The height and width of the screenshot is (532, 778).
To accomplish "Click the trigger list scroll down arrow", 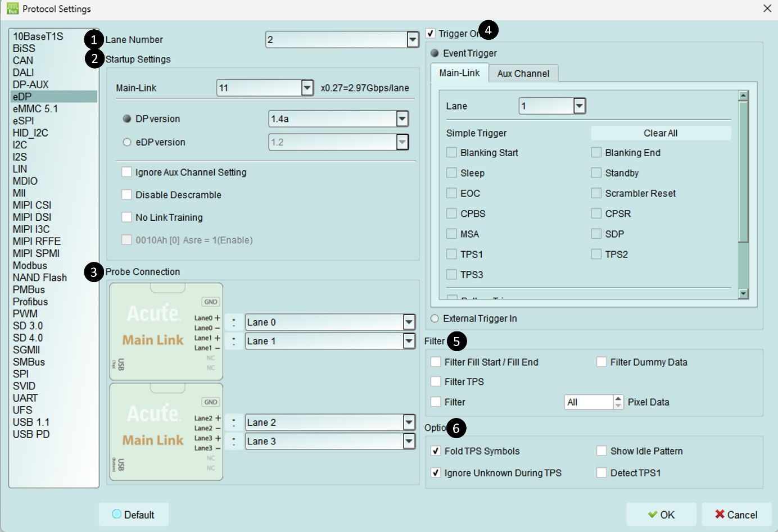I will point(743,293).
